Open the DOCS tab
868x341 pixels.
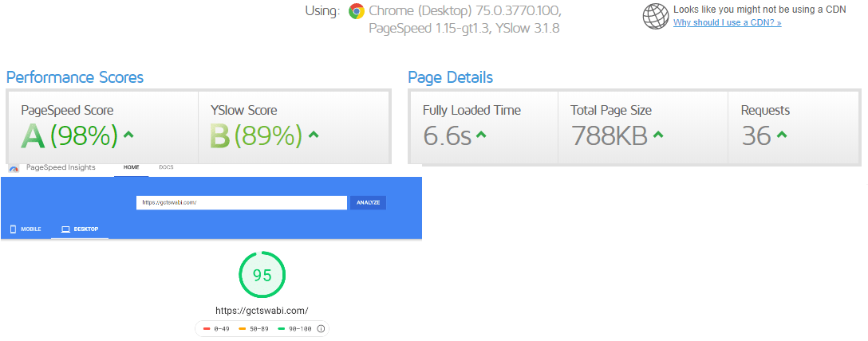166,167
